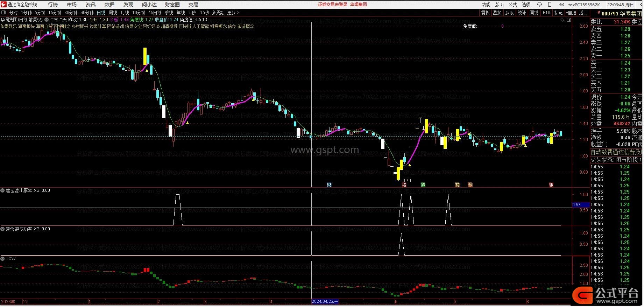
Task: Click the 证券交易未登录 login link
Action: [333, 5]
